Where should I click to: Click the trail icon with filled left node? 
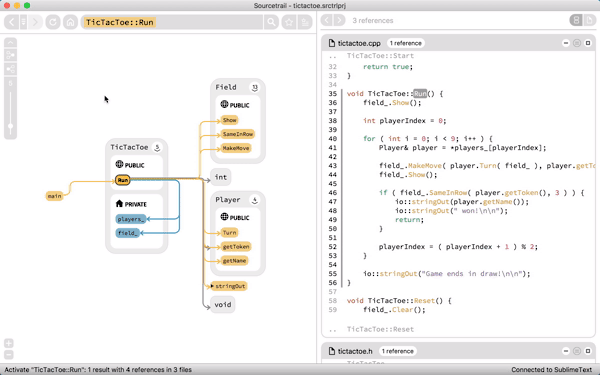(x=10, y=69)
